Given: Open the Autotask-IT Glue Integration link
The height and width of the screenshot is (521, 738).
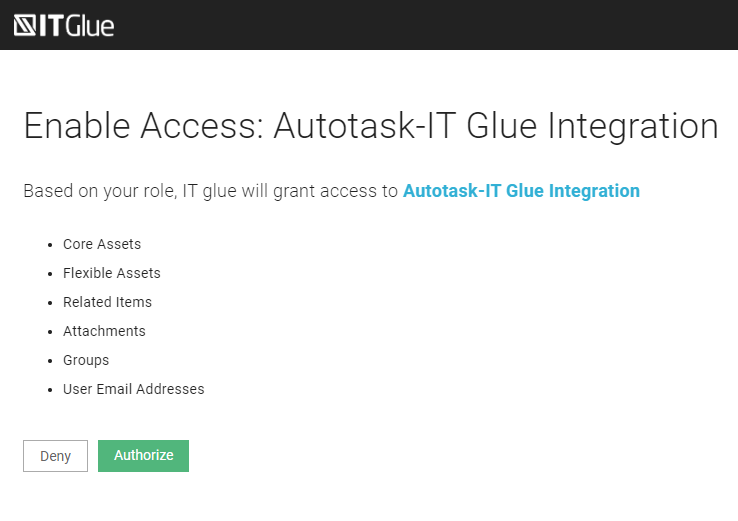Looking at the screenshot, I should pos(521,191).
